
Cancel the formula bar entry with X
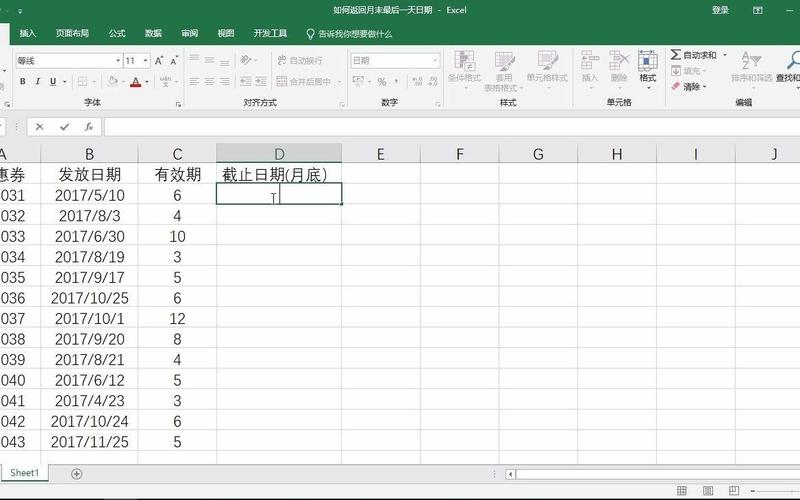coord(39,127)
